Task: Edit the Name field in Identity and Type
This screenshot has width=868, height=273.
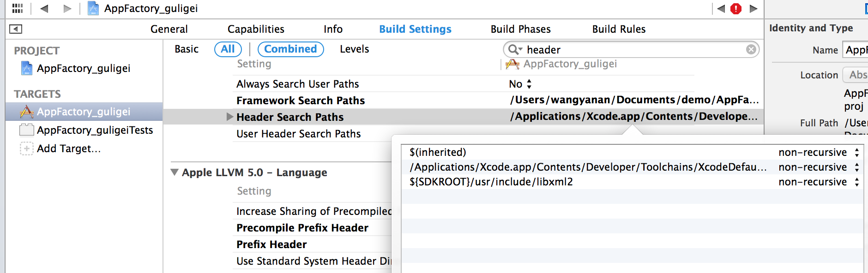Action: coord(856,50)
